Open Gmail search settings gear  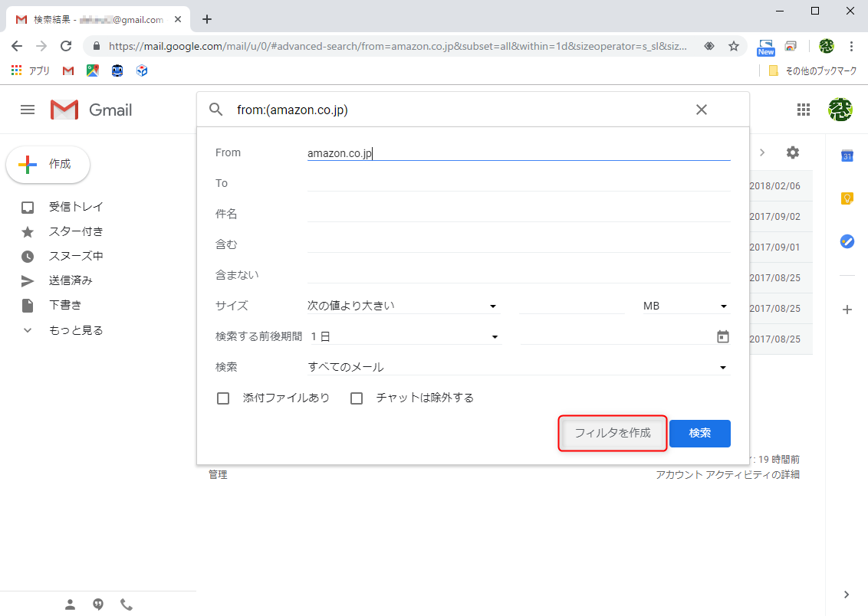[792, 152]
